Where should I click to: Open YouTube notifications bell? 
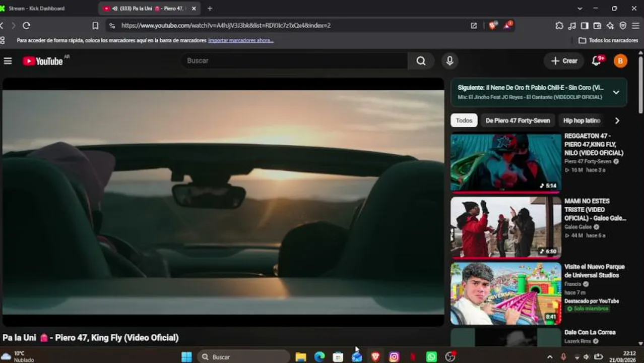point(597,60)
